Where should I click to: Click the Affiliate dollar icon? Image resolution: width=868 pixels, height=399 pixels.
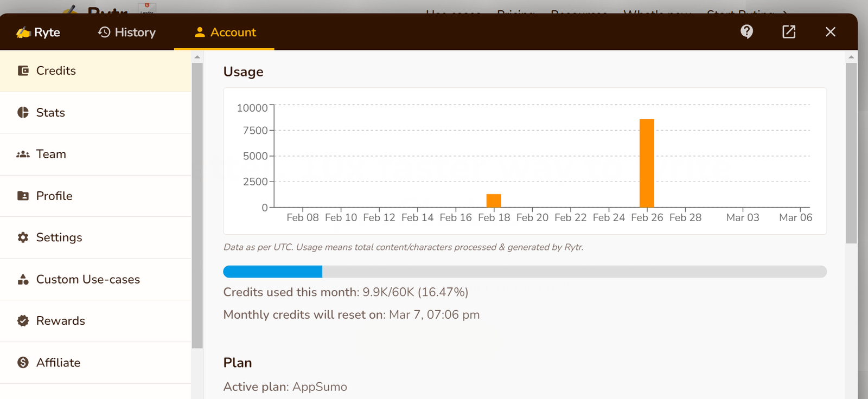(x=23, y=362)
